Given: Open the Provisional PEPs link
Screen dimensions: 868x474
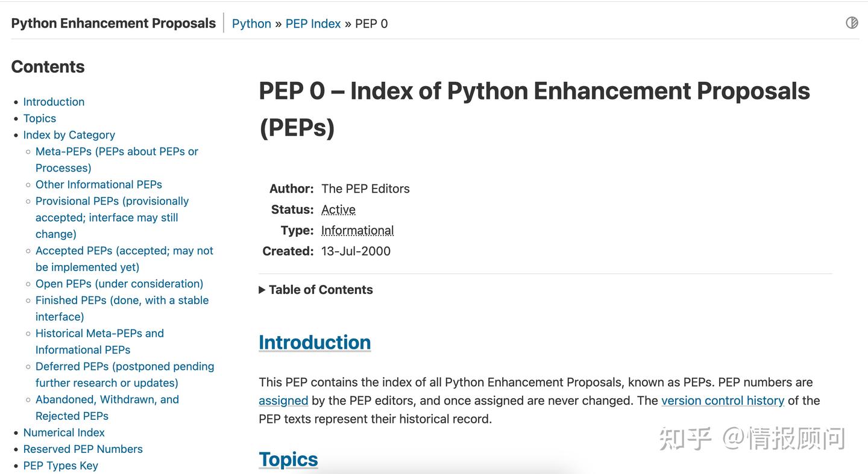Looking at the screenshot, I should point(112,201).
